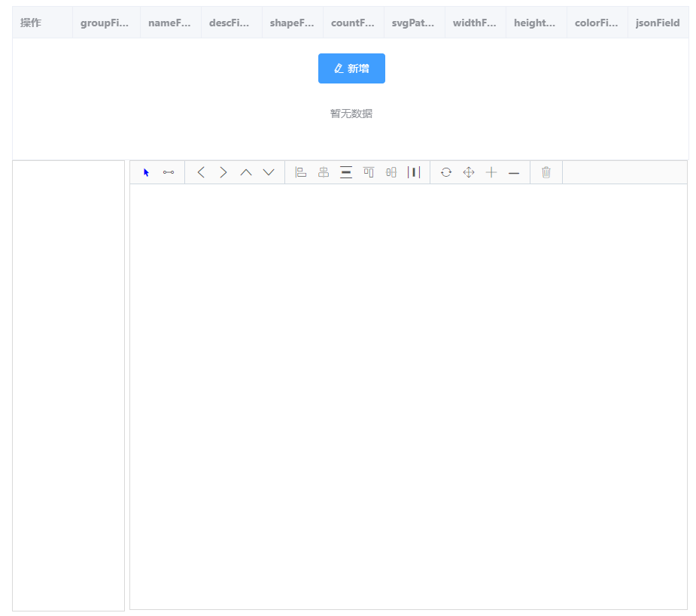Activate the connector line tool
Screen dimensions: 696x616
click(x=169, y=172)
